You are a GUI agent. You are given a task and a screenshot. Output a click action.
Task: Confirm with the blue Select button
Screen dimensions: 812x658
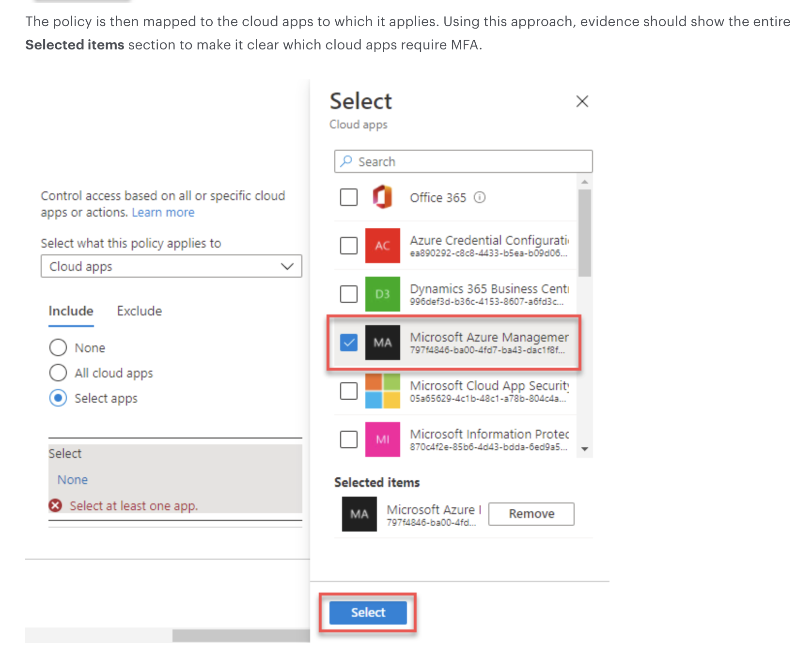coord(368,612)
